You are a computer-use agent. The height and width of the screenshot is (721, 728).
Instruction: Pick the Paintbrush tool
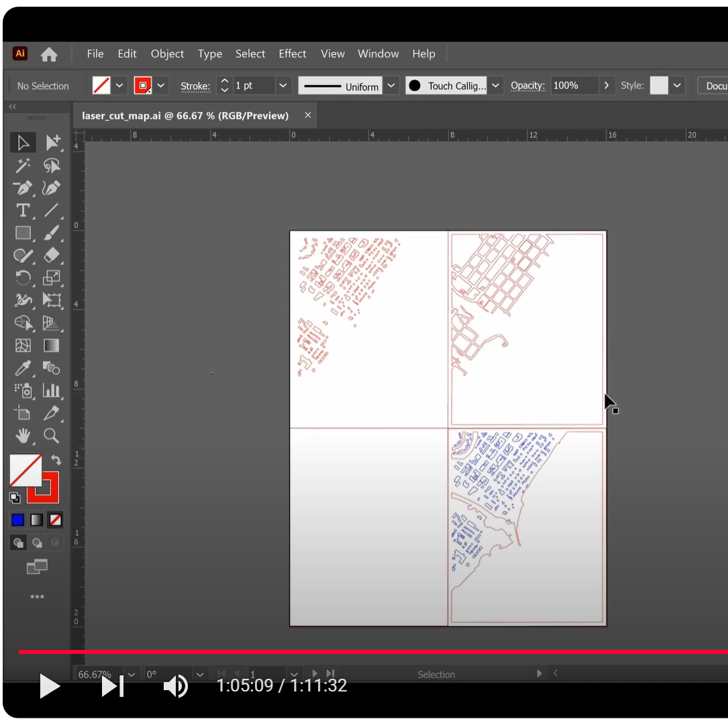coord(52,233)
